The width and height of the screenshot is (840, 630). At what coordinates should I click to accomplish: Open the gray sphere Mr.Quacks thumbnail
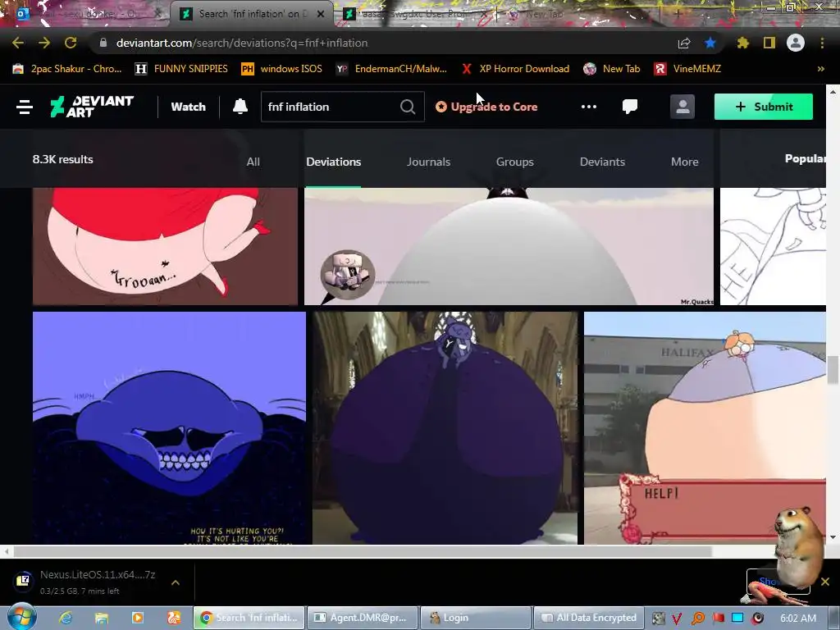[x=509, y=246]
